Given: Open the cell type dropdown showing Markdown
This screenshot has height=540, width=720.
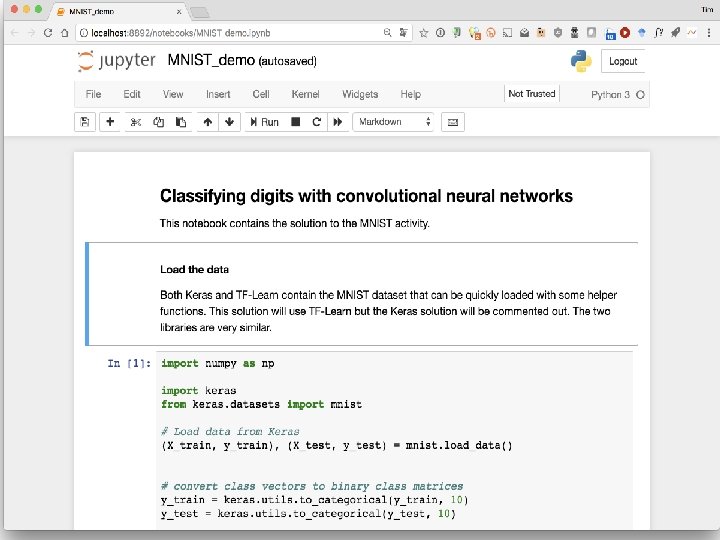Looking at the screenshot, I should (x=394, y=122).
